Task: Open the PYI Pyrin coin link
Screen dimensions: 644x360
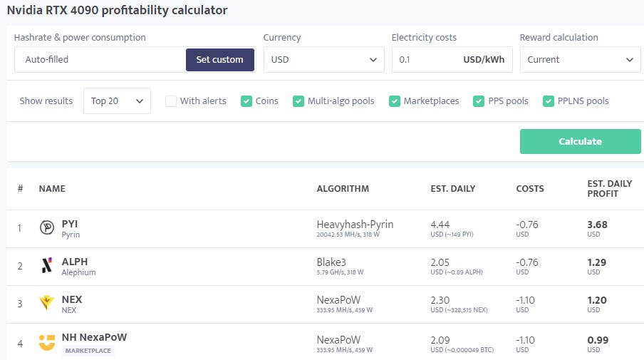Action: pos(70,224)
